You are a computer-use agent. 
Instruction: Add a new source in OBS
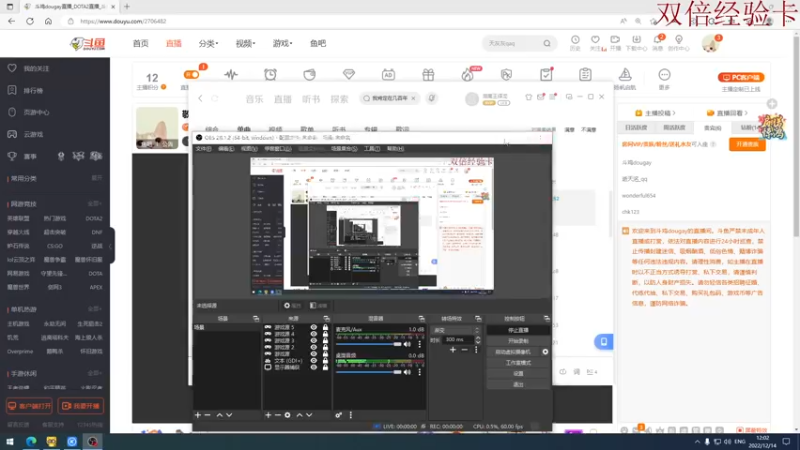point(268,415)
